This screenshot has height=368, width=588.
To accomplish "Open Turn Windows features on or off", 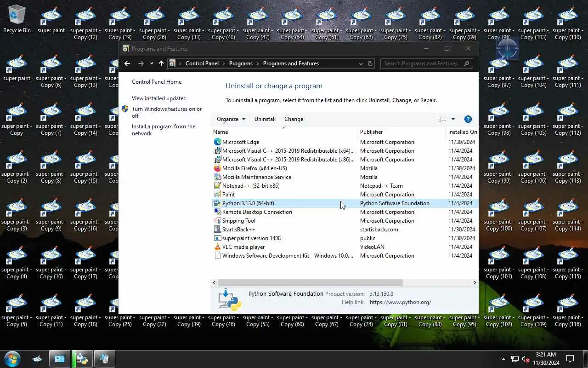I will click(x=167, y=113).
